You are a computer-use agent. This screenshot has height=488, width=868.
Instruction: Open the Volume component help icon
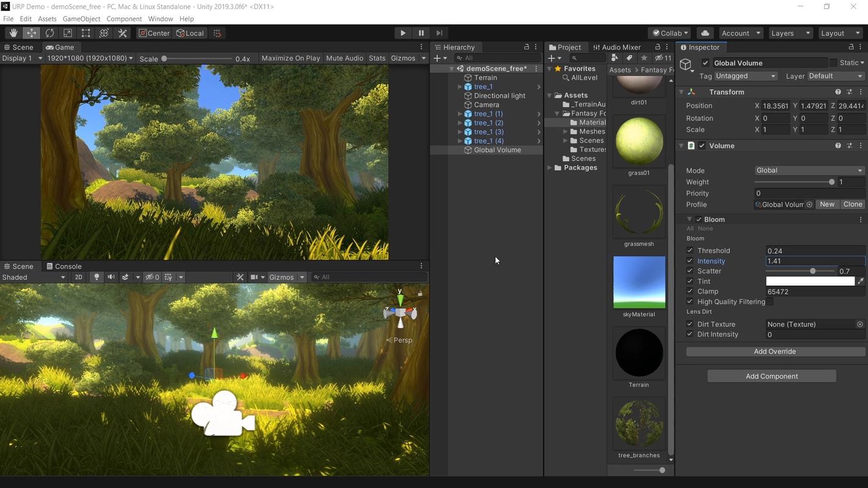838,146
